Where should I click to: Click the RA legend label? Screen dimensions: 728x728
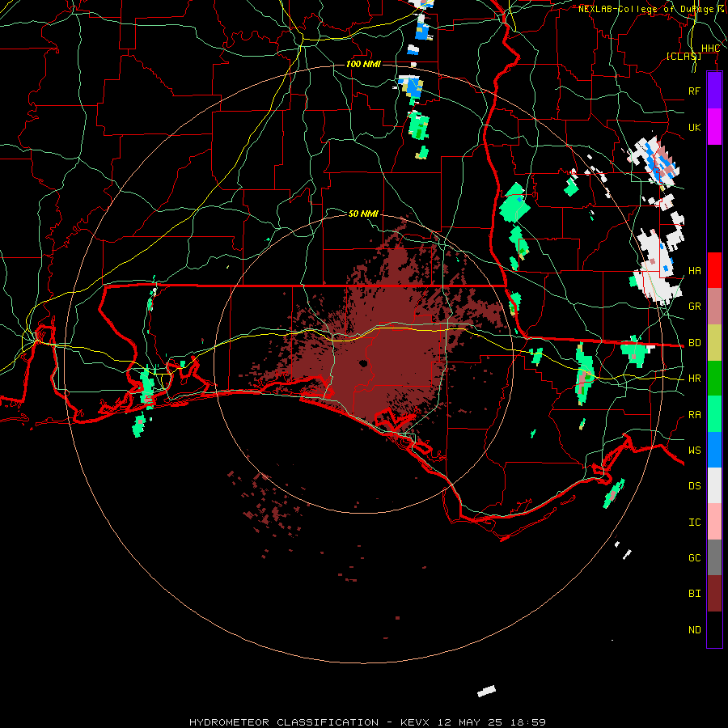coord(694,415)
